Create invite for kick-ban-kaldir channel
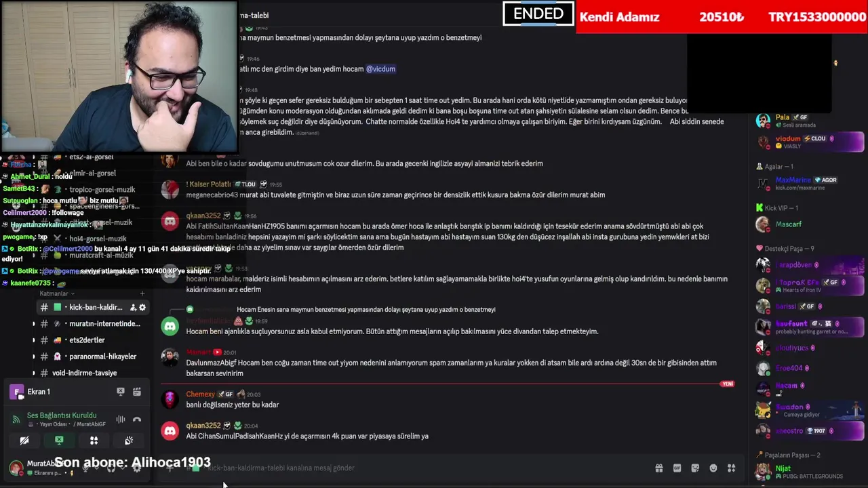The height and width of the screenshot is (488, 868). 132,307
